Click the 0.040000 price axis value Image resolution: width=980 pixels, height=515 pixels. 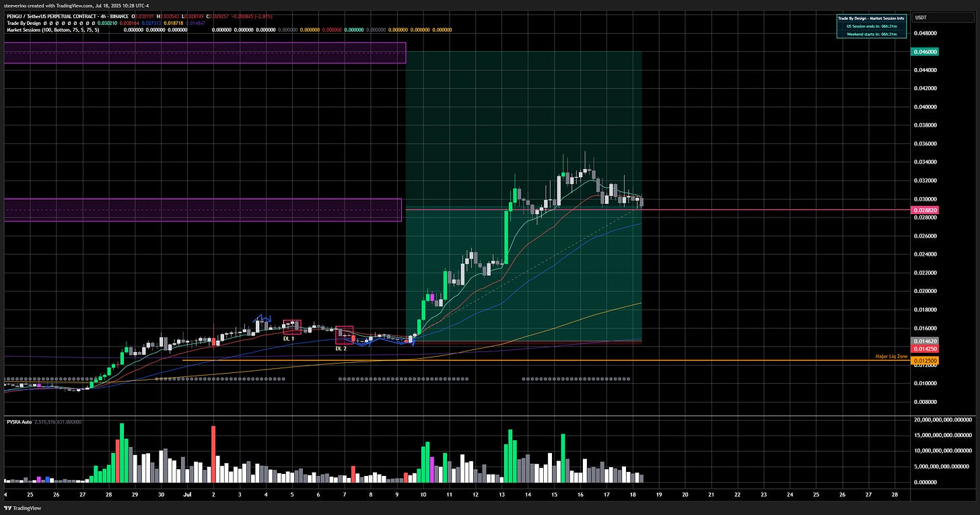click(x=925, y=106)
